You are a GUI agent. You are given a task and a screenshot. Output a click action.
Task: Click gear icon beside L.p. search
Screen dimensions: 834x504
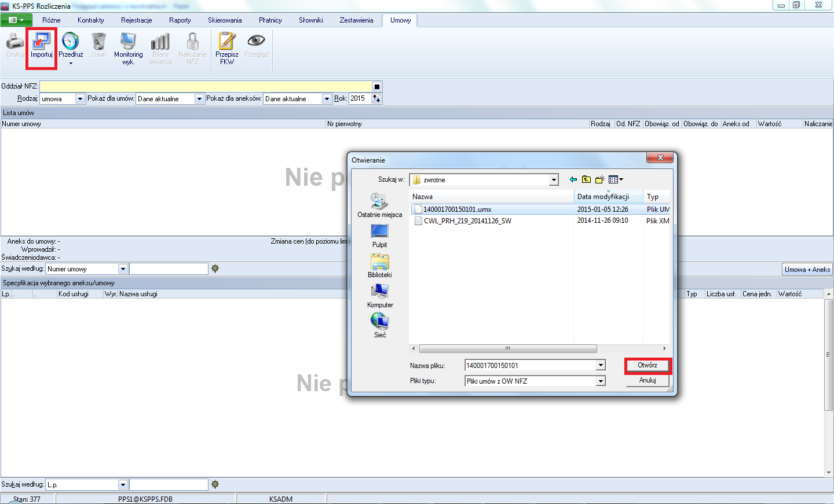215,484
